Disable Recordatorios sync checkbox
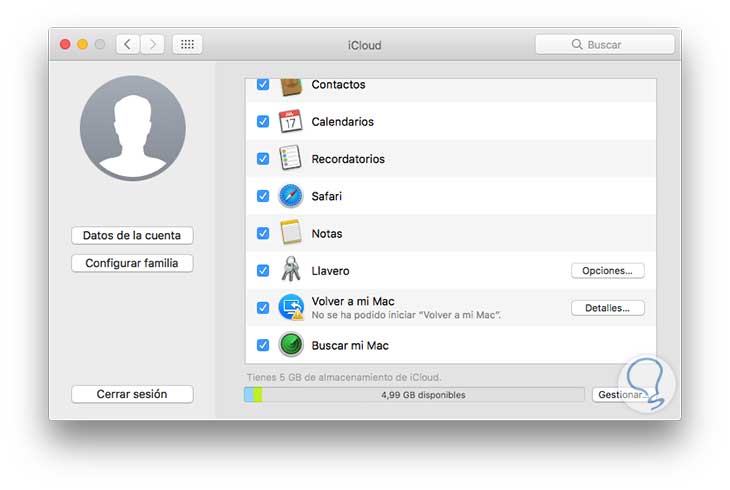730x490 pixels. 263,159
